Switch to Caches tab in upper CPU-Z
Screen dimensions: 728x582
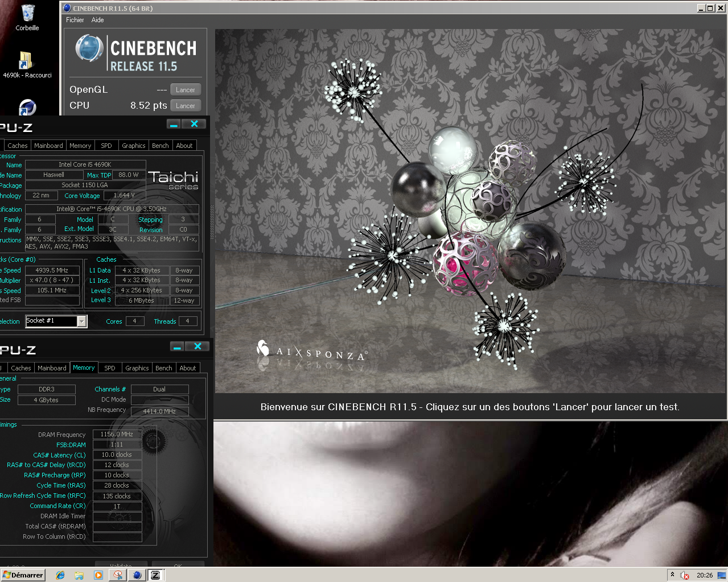(x=18, y=146)
